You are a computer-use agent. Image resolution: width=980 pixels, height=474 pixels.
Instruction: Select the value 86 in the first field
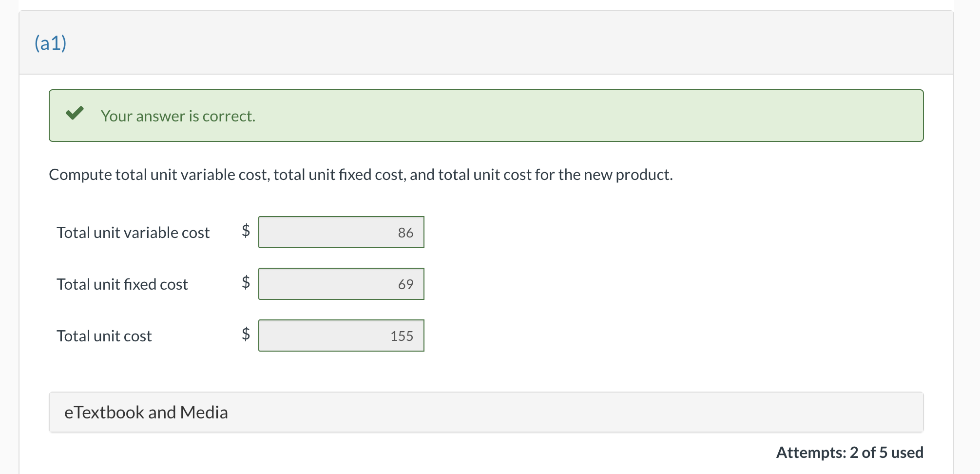pyautogui.click(x=405, y=232)
